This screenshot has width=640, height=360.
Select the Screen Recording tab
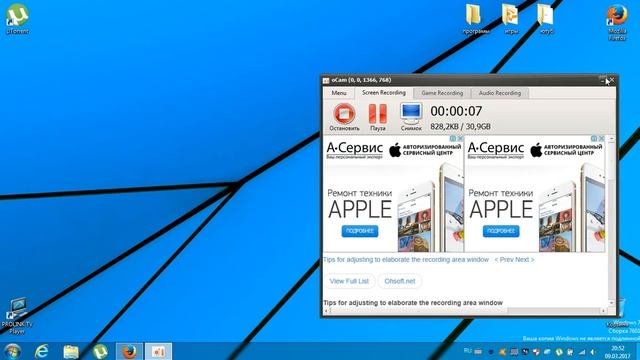[x=384, y=93]
